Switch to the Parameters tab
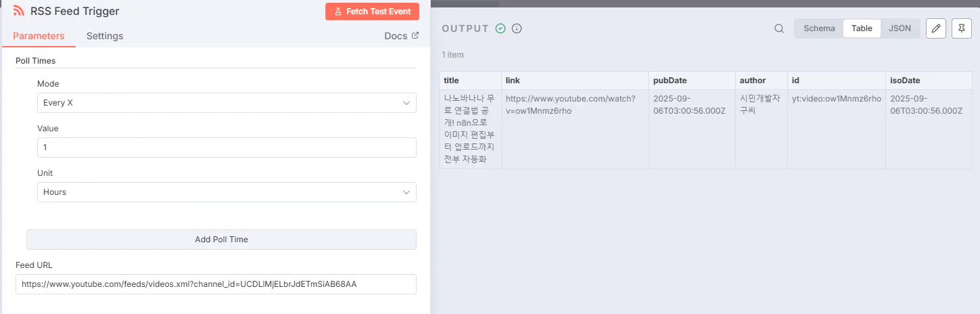980x314 pixels. tap(39, 36)
